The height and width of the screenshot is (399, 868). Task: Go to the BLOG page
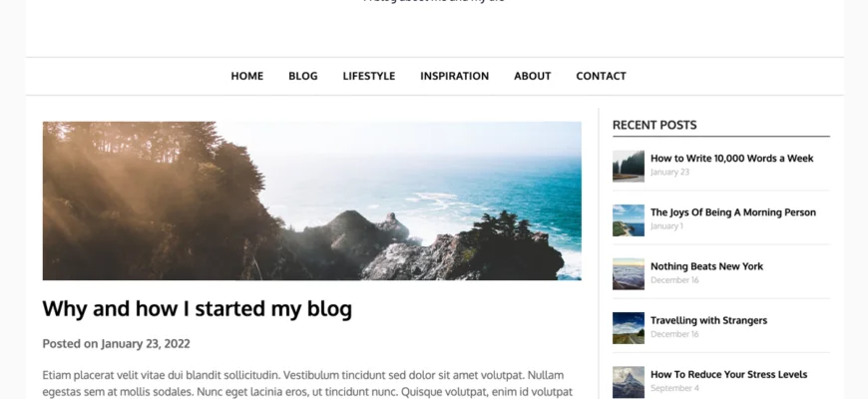pyautogui.click(x=303, y=76)
